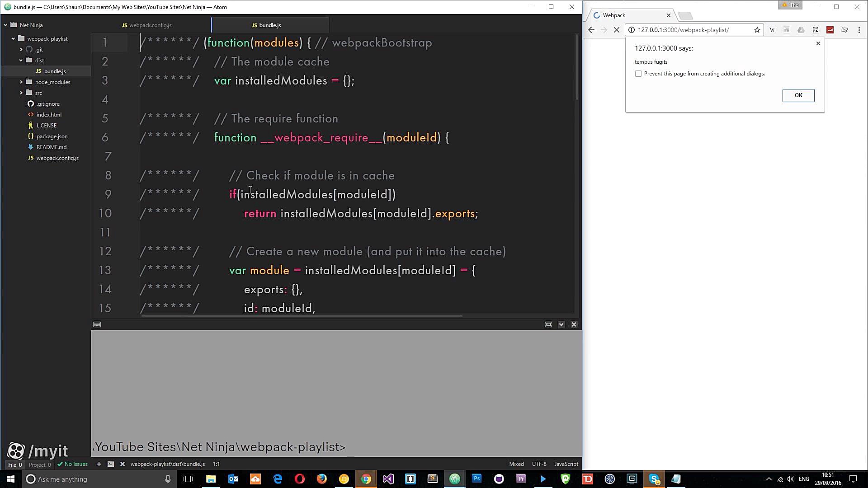Uncheck 'Prevent this page from creating additional dialogs'
The height and width of the screenshot is (488, 868).
point(638,74)
